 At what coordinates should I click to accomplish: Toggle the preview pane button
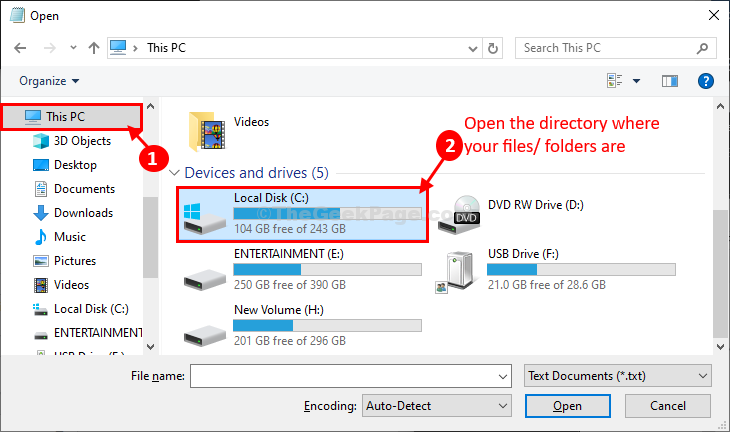(669, 81)
